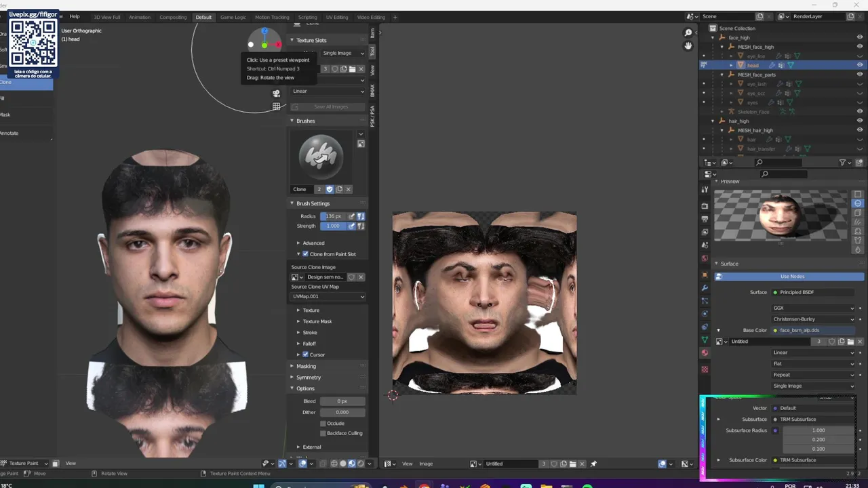Toggle Clone from Paint Slot checkbox
Image resolution: width=868 pixels, height=488 pixels.
(305, 254)
